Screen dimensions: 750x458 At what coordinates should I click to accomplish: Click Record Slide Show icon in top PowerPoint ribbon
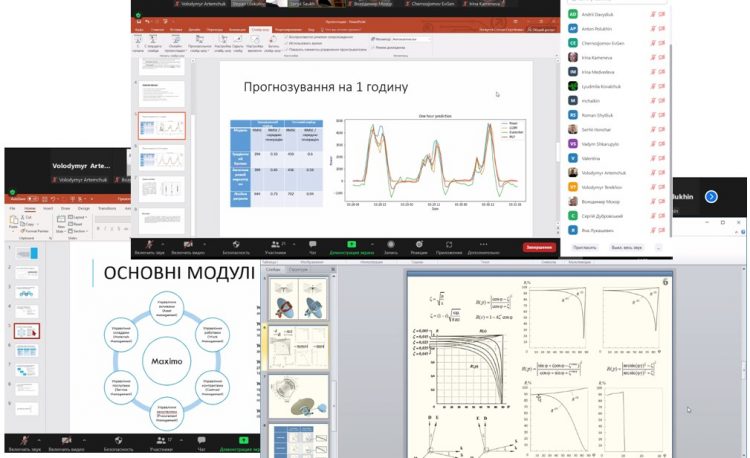point(272,43)
